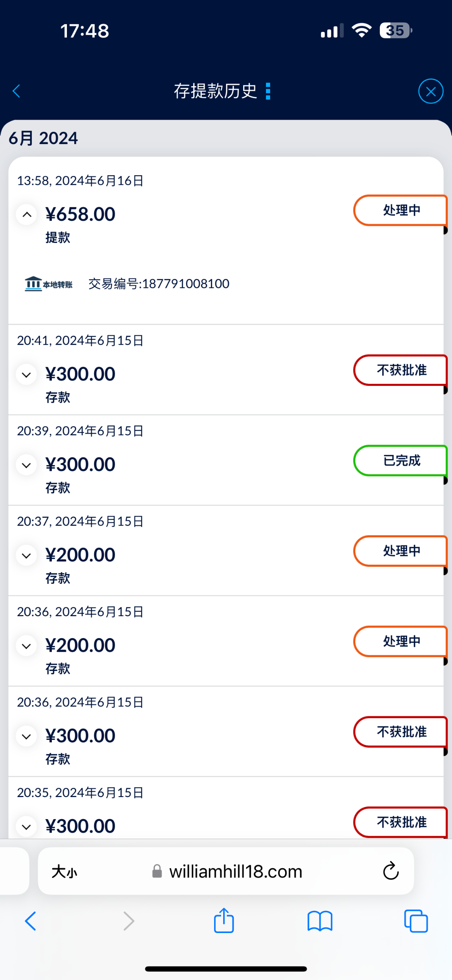Click the 存提款历史 page title

[215, 91]
